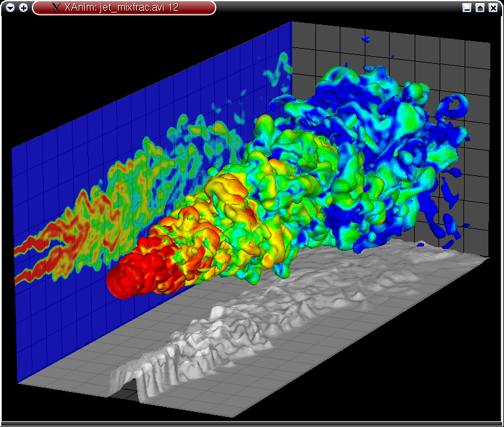This screenshot has width=504, height=427.
Task: Maximize the XAnim window
Action: [x=480, y=7]
